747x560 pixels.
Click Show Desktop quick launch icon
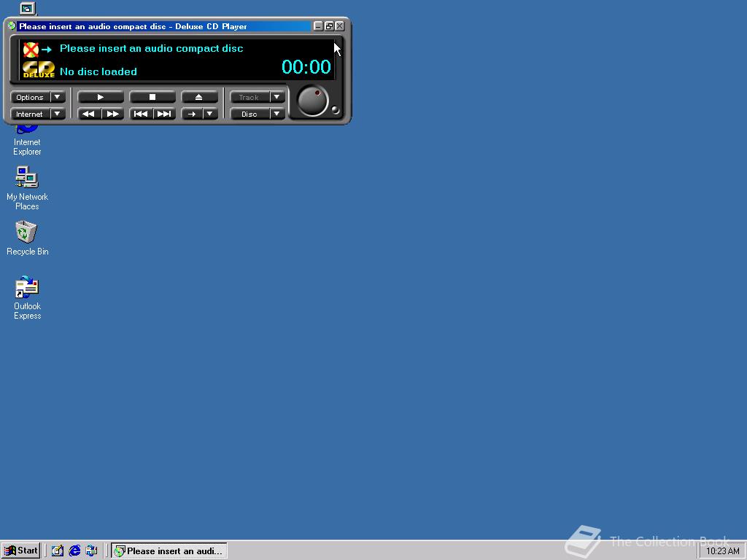[58, 551]
